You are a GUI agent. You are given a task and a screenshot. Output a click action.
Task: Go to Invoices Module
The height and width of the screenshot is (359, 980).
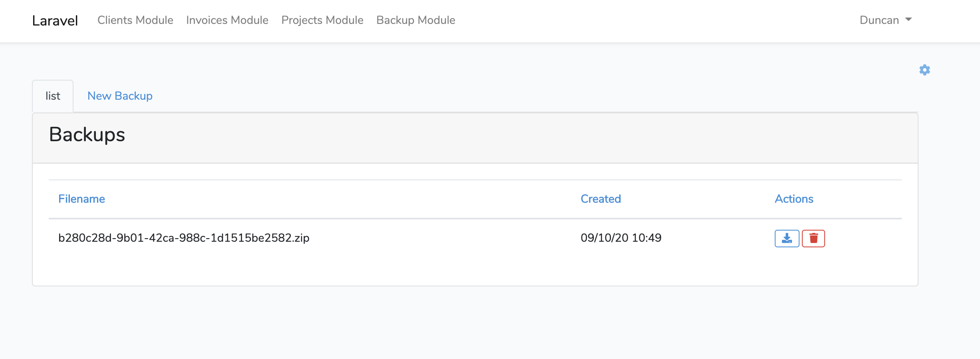227,20
